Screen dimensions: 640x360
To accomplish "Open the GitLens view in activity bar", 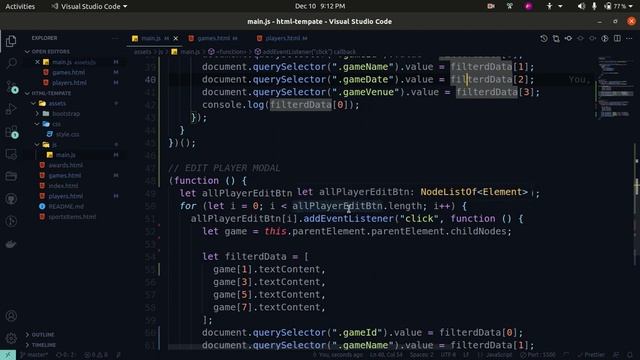I will 11,221.
